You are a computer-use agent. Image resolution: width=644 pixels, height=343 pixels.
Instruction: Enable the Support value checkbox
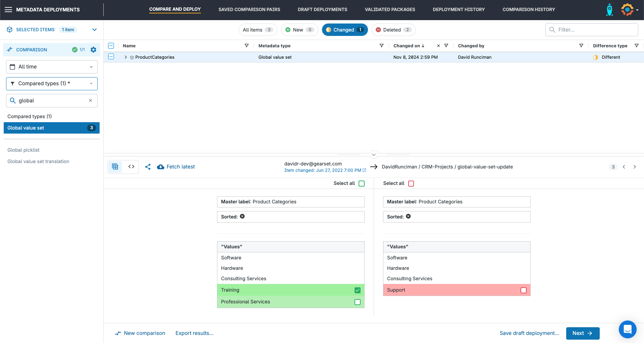[x=524, y=290]
